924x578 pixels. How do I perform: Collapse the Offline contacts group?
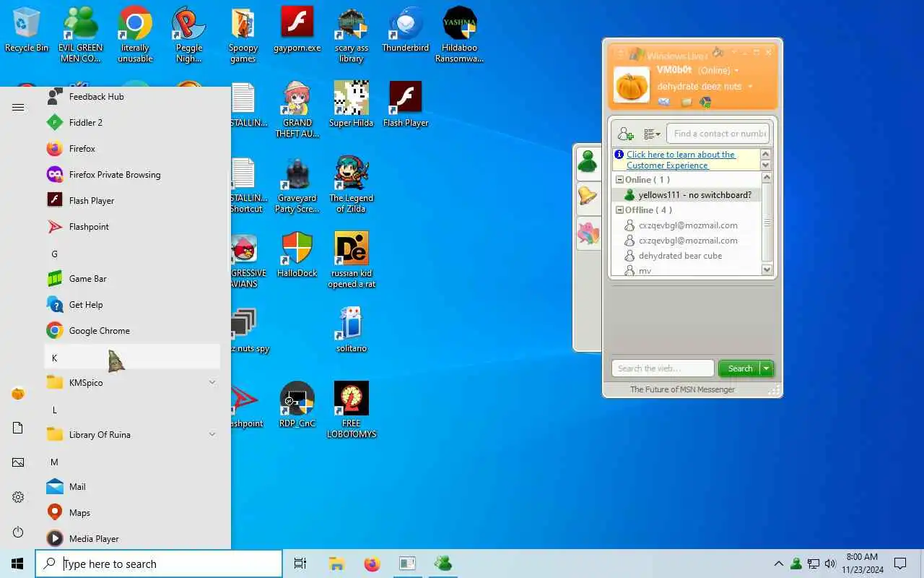pos(619,210)
